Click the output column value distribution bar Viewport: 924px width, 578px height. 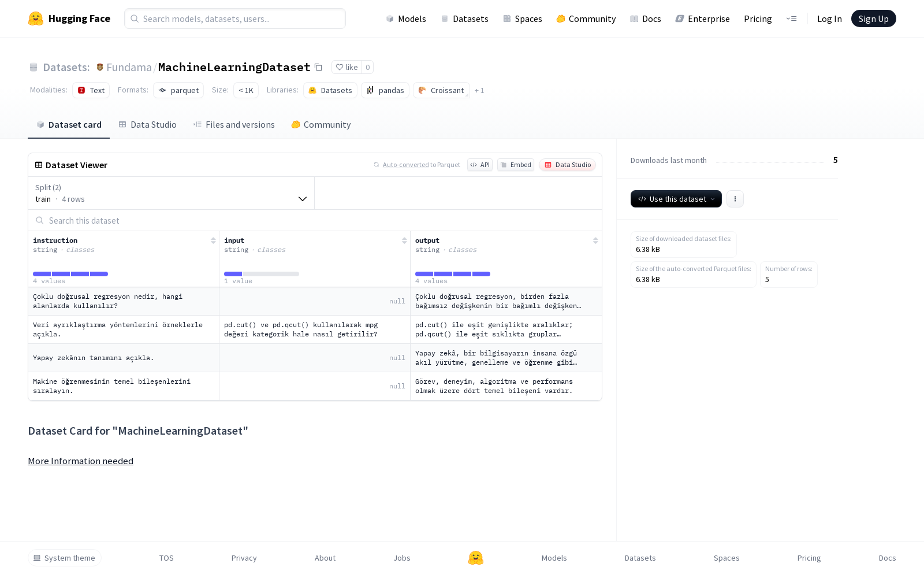coord(453,274)
